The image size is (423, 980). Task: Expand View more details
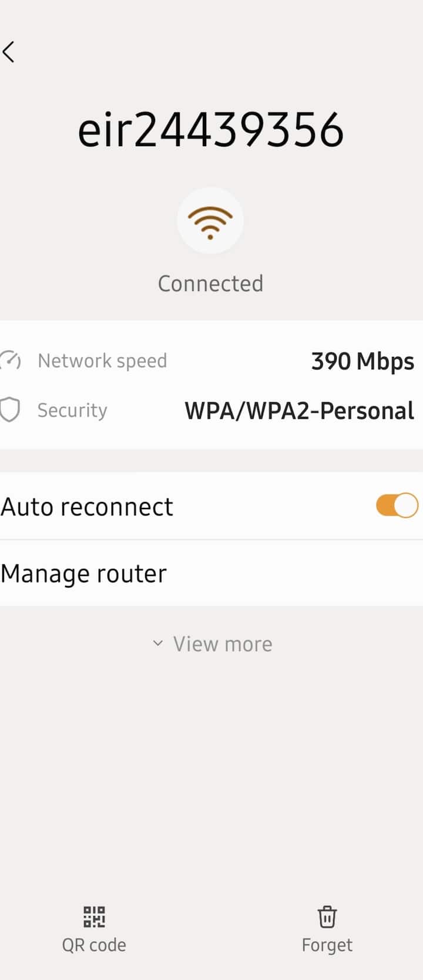click(212, 644)
